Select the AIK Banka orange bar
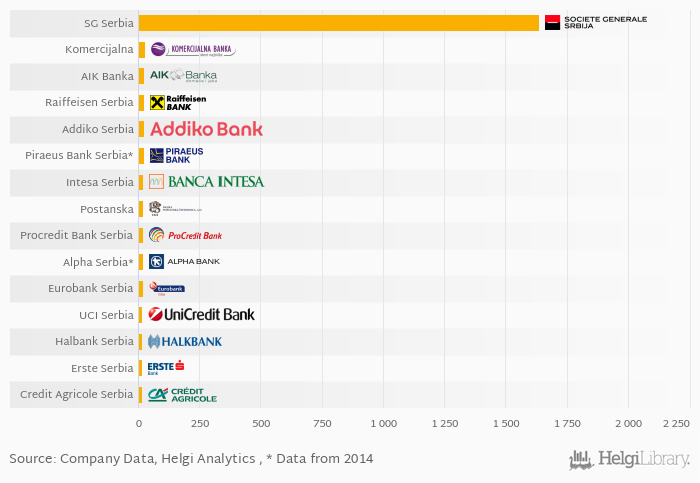Image resolution: width=700 pixels, height=483 pixels. 142,76
